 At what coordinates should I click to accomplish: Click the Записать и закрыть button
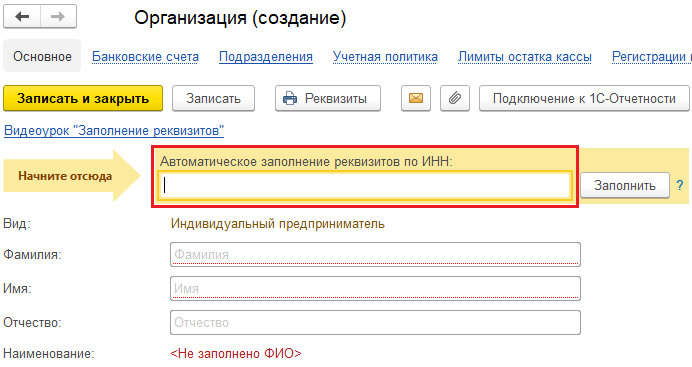[83, 98]
